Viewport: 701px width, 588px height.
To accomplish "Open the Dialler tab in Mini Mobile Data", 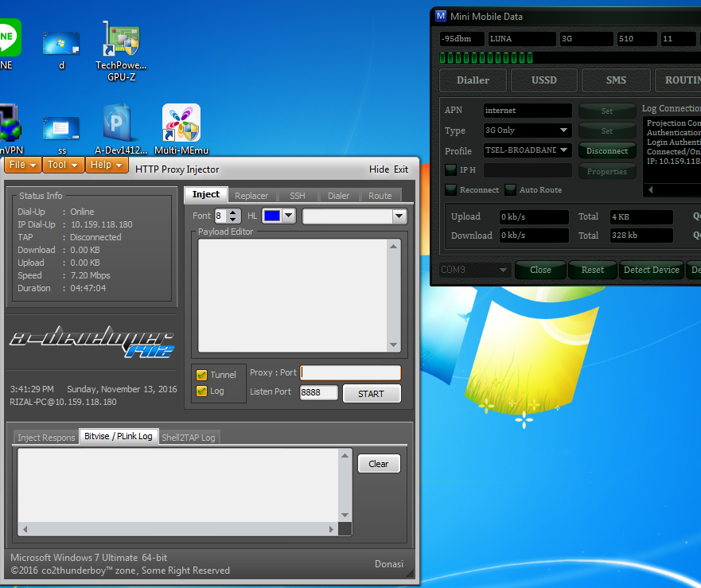I will click(x=473, y=80).
